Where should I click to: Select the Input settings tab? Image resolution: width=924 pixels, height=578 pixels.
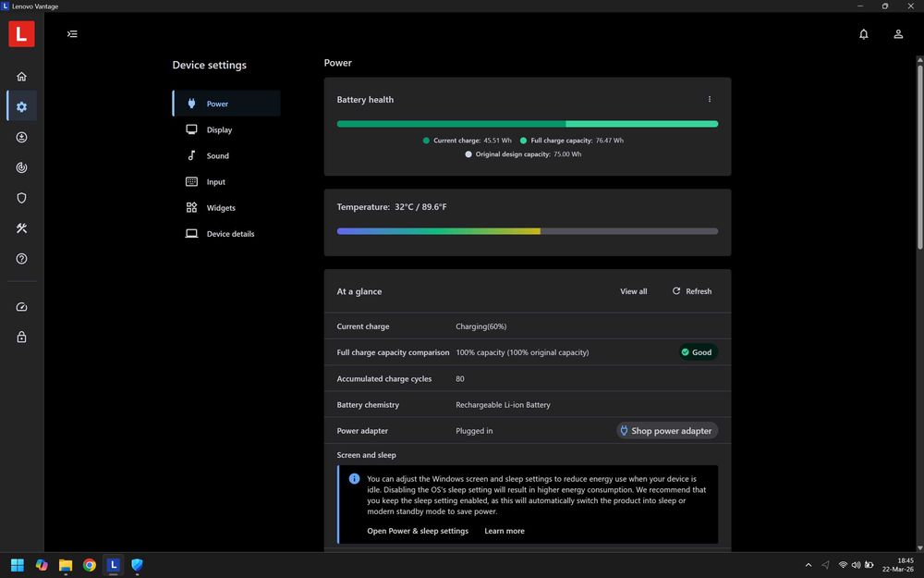coord(226,181)
